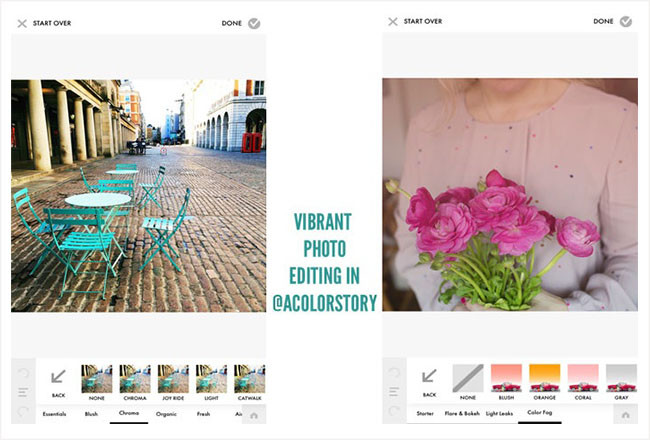Apply the JOY RIDE filter thumbnail
The image size is (650, 440).
tap(173, 379)
